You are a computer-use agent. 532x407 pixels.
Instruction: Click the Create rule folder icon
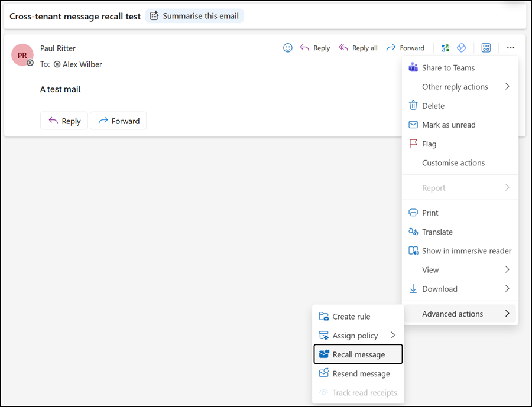click(x=324, y=317)
